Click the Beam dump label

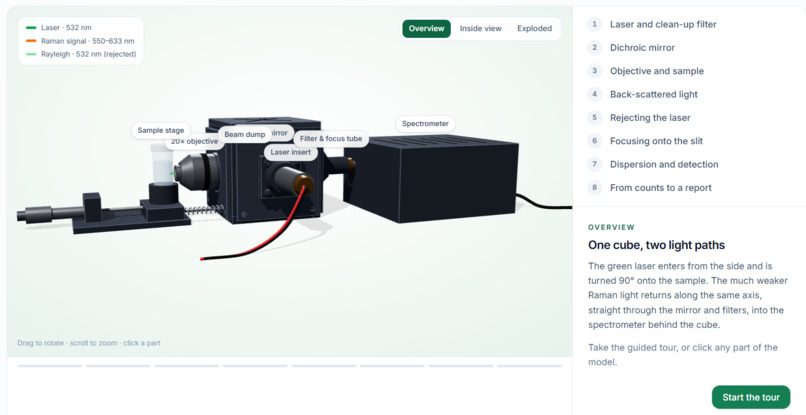coord(245,135)
